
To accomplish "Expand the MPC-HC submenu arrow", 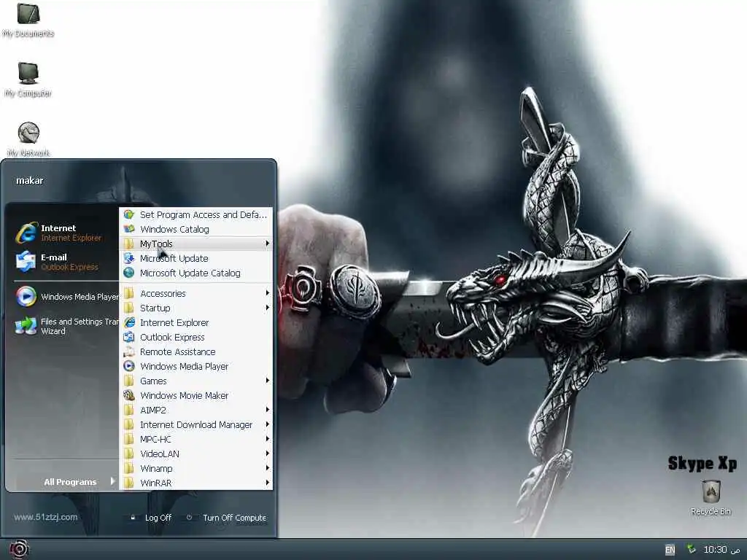I will coord(267,438).
